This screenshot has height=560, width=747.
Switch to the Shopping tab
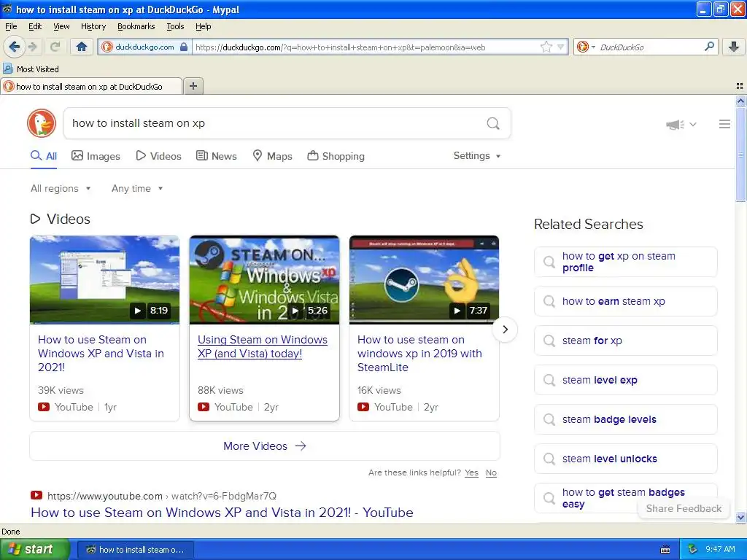336,156
